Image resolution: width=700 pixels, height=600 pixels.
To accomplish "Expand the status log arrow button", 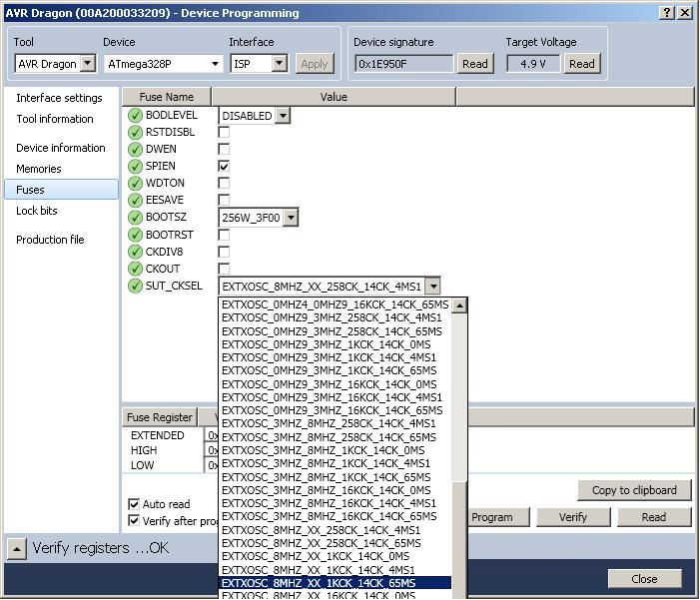I will 17,549.
